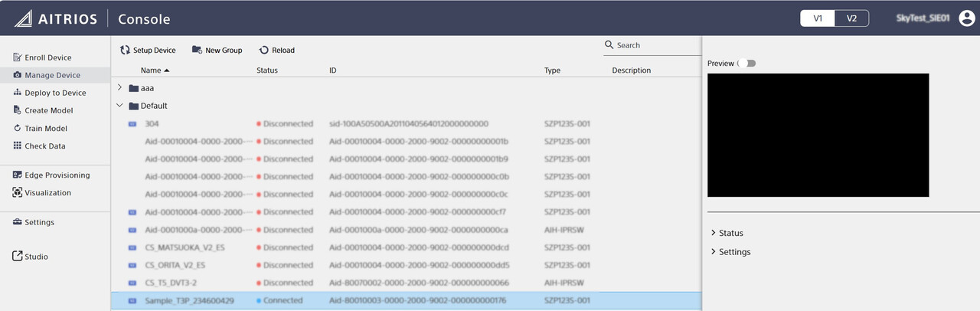980x311 pixels.
Task: Click the ID column header
Action: (x=333, y=70)
